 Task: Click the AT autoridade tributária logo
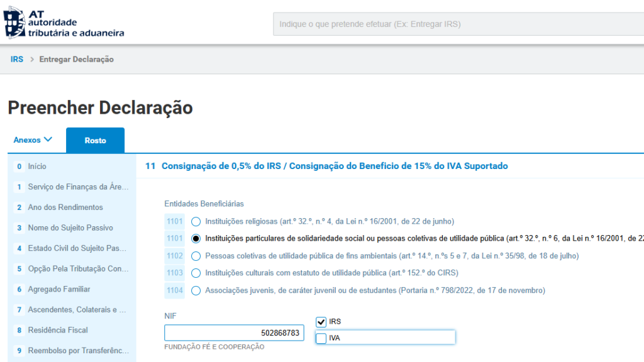(x=64, y=24)
